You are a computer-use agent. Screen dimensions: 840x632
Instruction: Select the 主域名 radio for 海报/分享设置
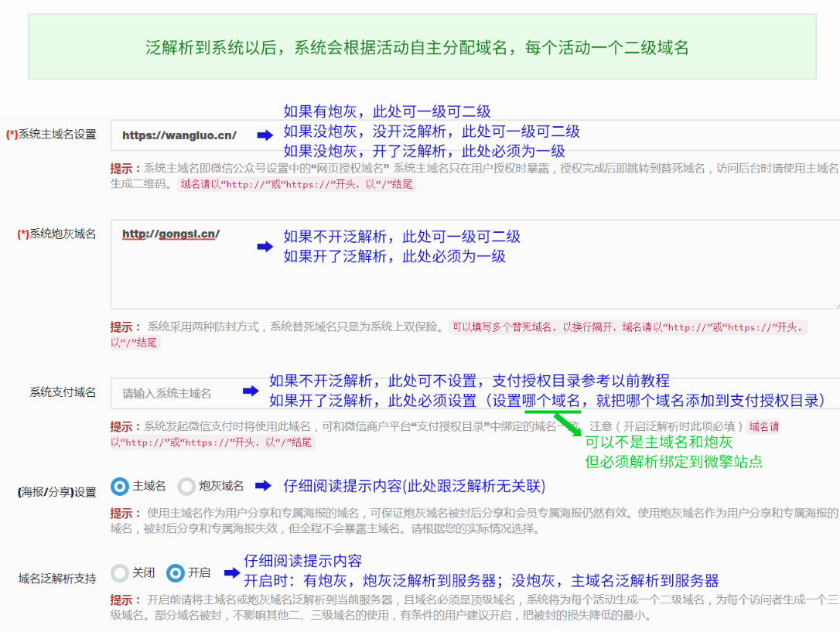[x=120, y=487]
